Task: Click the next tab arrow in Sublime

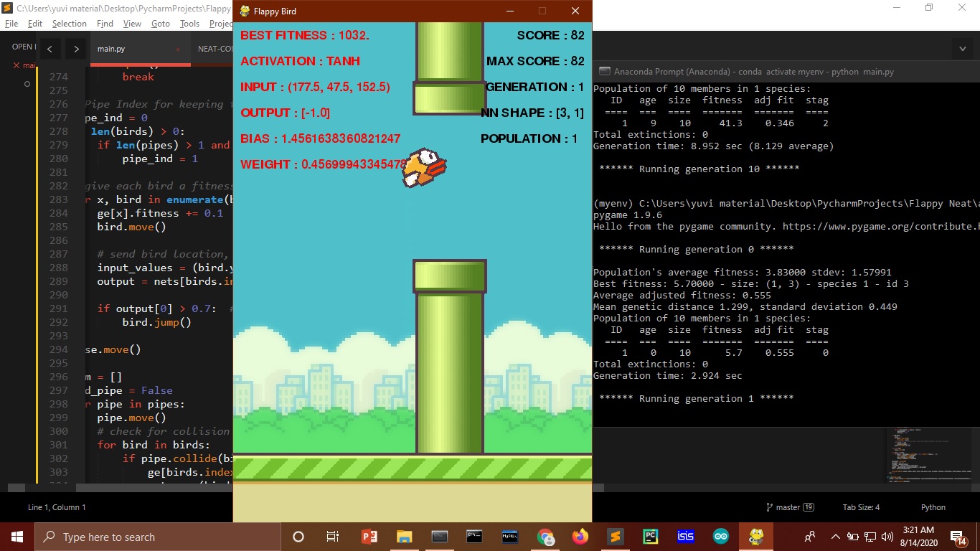Action: pos(76,49)
